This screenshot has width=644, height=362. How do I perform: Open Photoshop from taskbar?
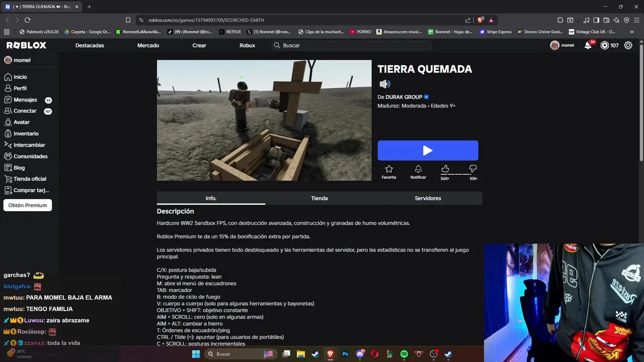pyautogui.click(x=345, y=354)
